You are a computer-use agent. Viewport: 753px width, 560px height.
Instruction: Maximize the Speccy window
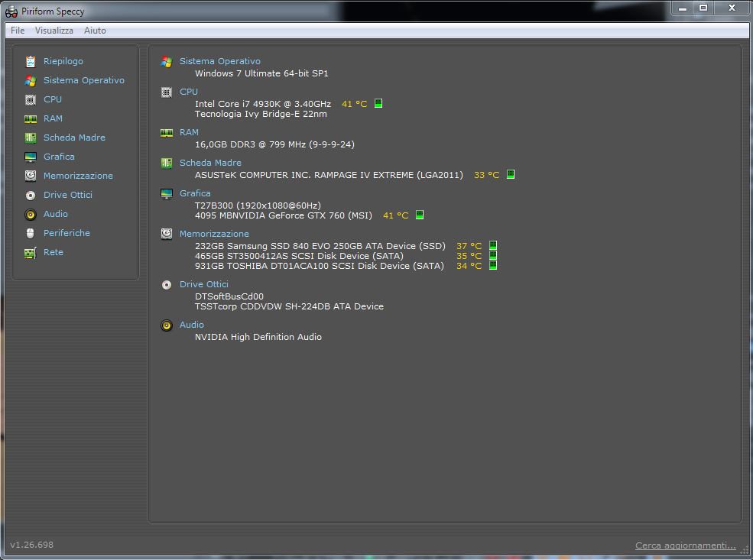[703, 8]
